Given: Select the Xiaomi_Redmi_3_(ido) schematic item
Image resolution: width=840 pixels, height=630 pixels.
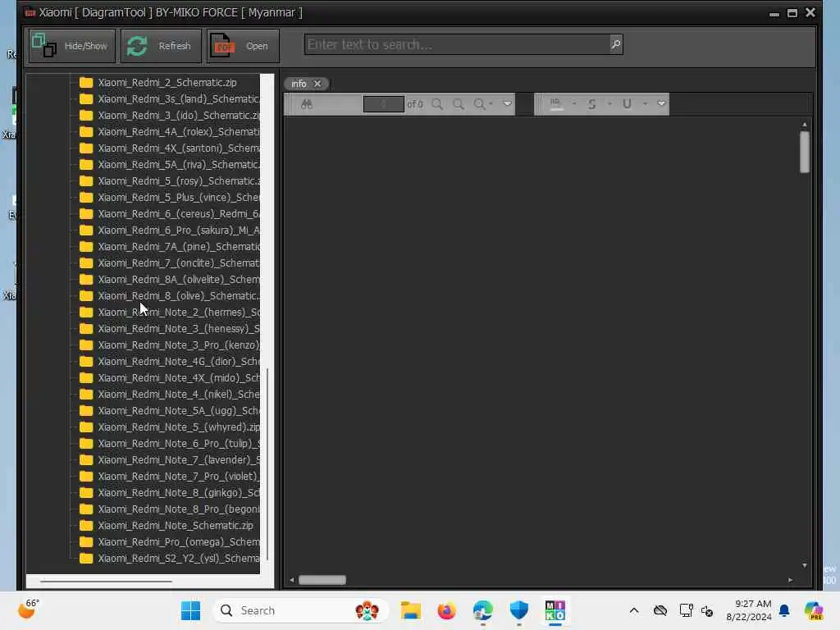Looking at the screenshot, I should (x=178, y=115).
